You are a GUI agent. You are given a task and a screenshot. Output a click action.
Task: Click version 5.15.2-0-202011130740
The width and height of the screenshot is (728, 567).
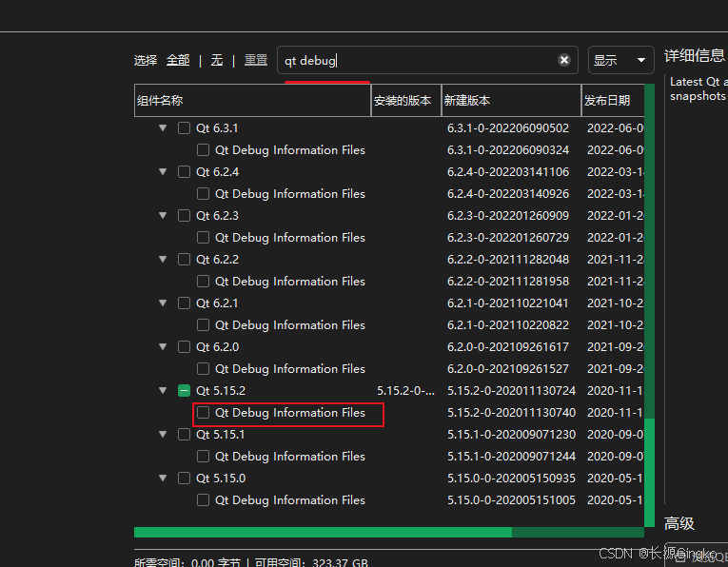[x=511, y=413]
